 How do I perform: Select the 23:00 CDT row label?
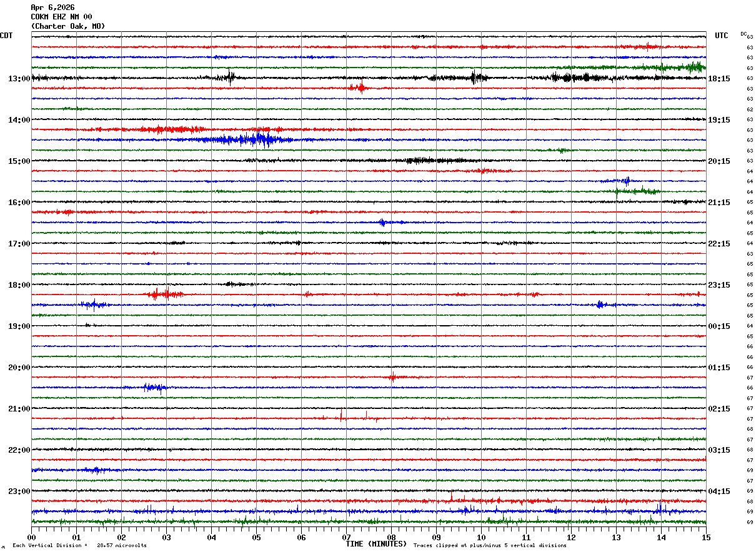(x=19, y=491)
